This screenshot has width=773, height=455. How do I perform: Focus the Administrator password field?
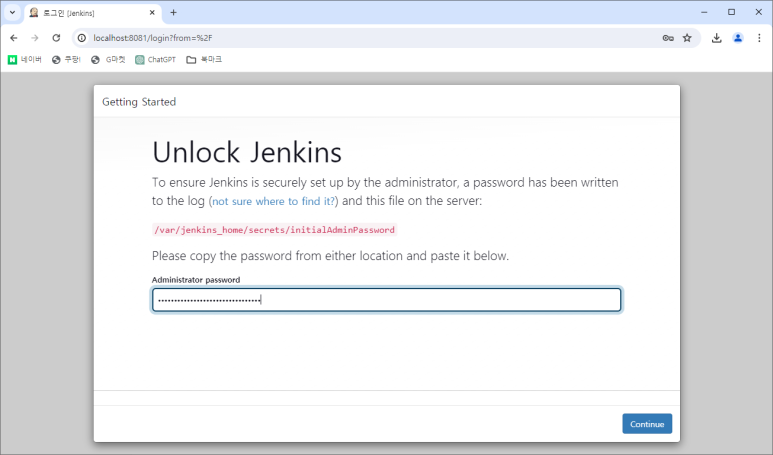pos(386,300)
